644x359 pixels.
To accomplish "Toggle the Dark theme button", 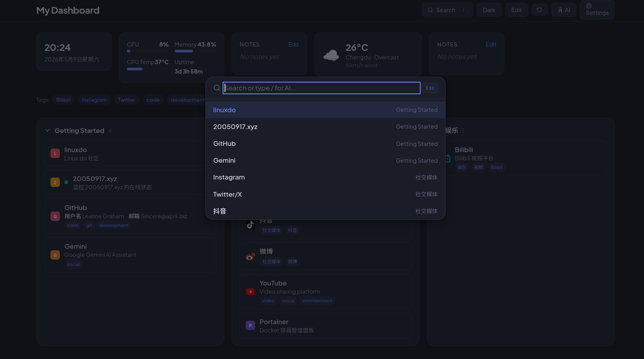I will (489, 10).
